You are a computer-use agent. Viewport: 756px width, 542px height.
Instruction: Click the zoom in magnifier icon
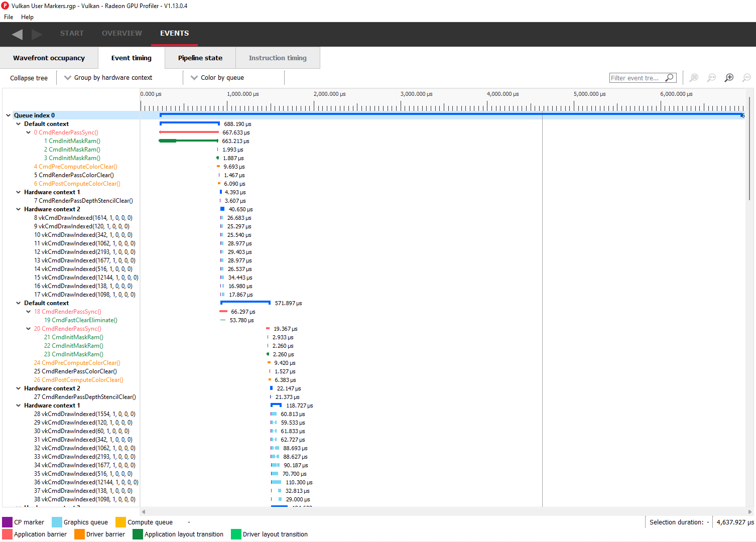point(729,78)
